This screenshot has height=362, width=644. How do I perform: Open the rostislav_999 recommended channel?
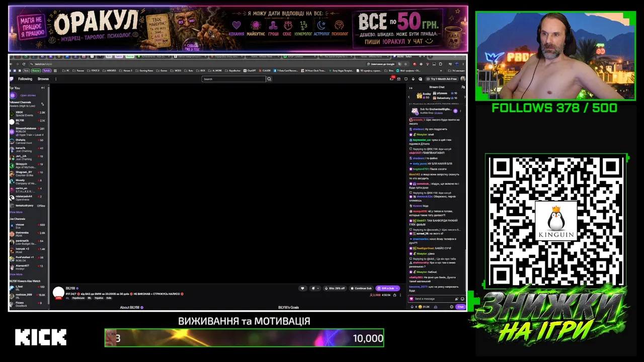pos(28,296)
